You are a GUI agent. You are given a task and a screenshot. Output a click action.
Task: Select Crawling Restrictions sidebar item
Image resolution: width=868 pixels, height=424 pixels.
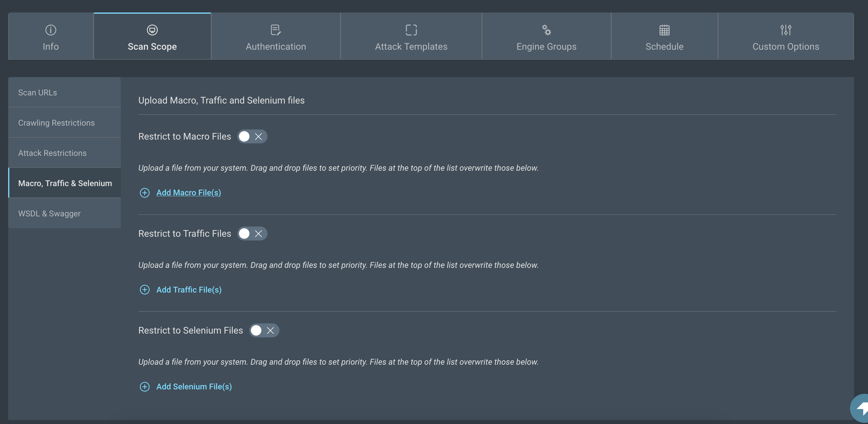point(56,123)
